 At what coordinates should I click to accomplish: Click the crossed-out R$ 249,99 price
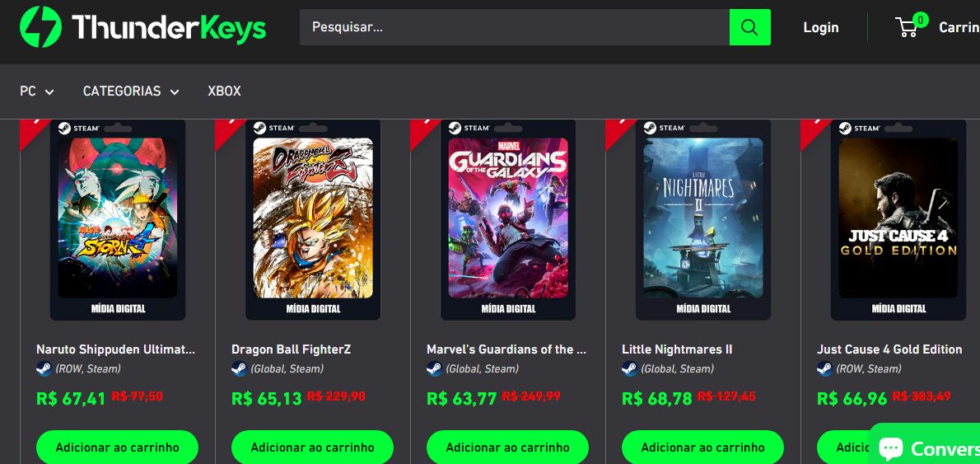pos(531,396)
